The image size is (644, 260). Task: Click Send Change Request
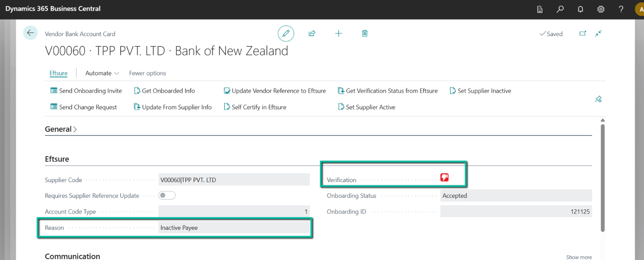tap(84, 107)
